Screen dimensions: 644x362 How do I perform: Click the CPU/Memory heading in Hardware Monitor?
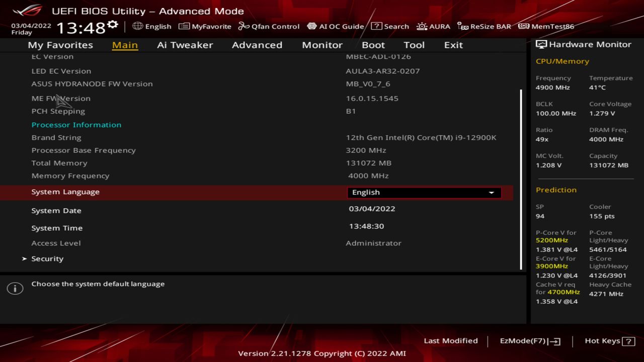562,61
